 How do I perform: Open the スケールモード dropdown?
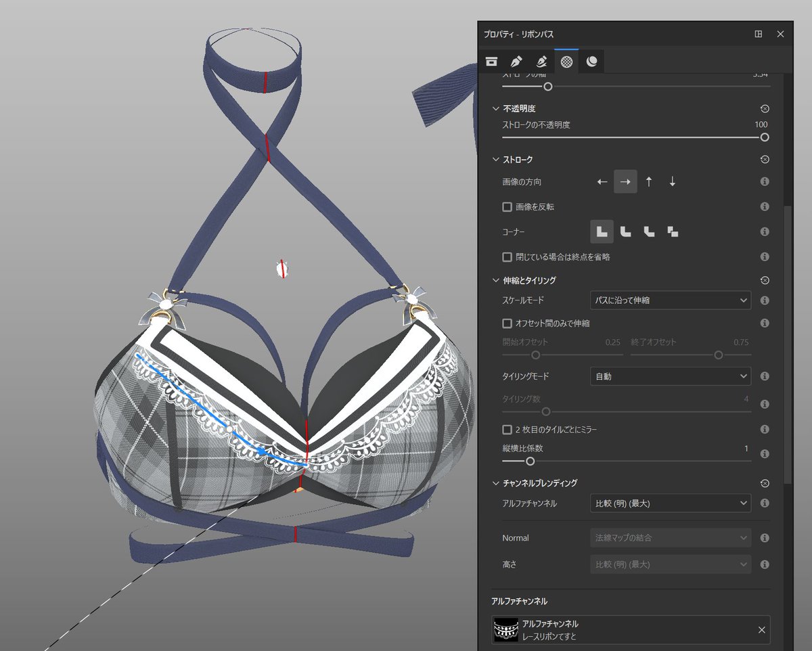(x=671, y=300)
